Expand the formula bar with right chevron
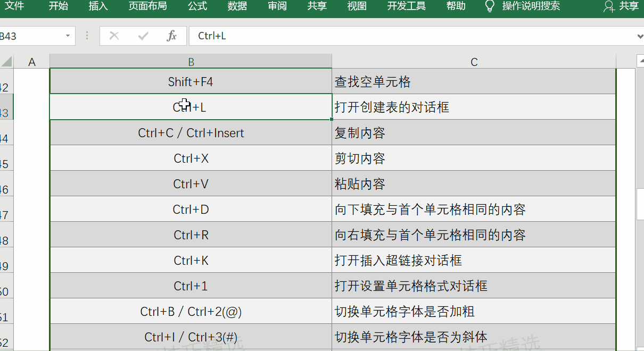Viewport: 644px width, 351px height. point(640,36)
